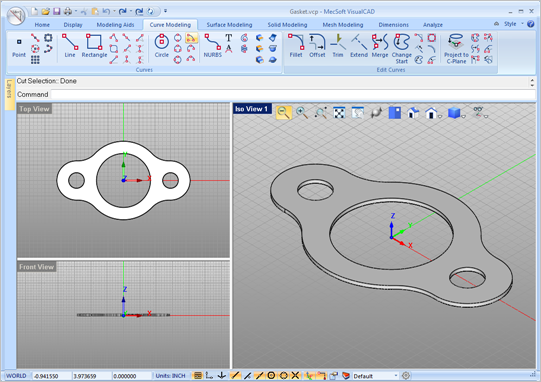This screenshot has height=382, width=541.
Task: Switch to the Home tab
Action: pos(42,25)
